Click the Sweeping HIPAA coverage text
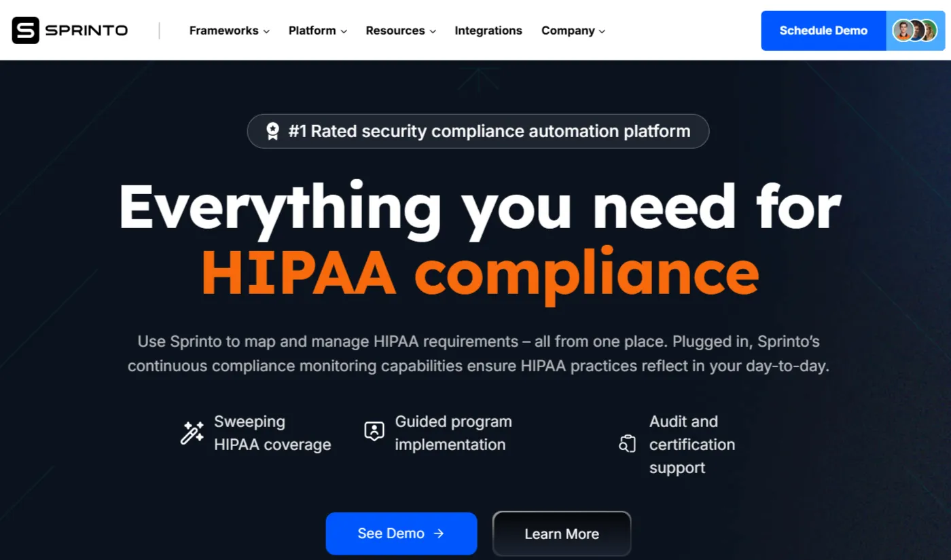The image size is (951, 560). click(272, 433)
